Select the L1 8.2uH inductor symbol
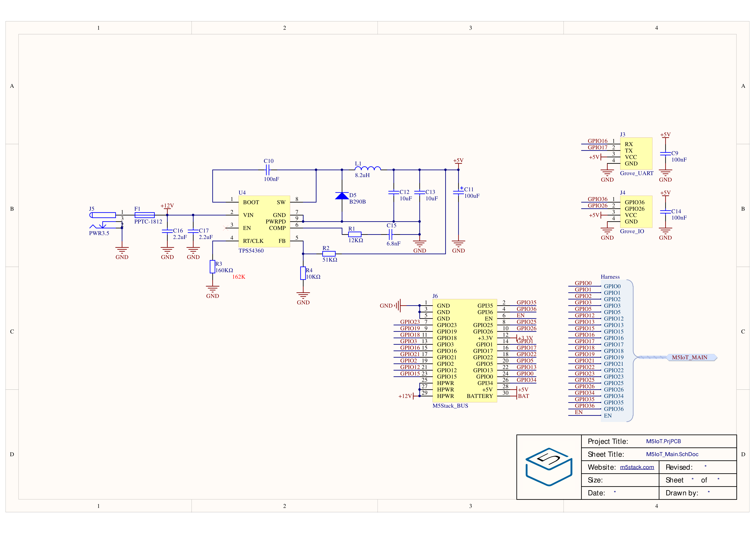Screen dimensions: 756x534 (x=368, y=168)
